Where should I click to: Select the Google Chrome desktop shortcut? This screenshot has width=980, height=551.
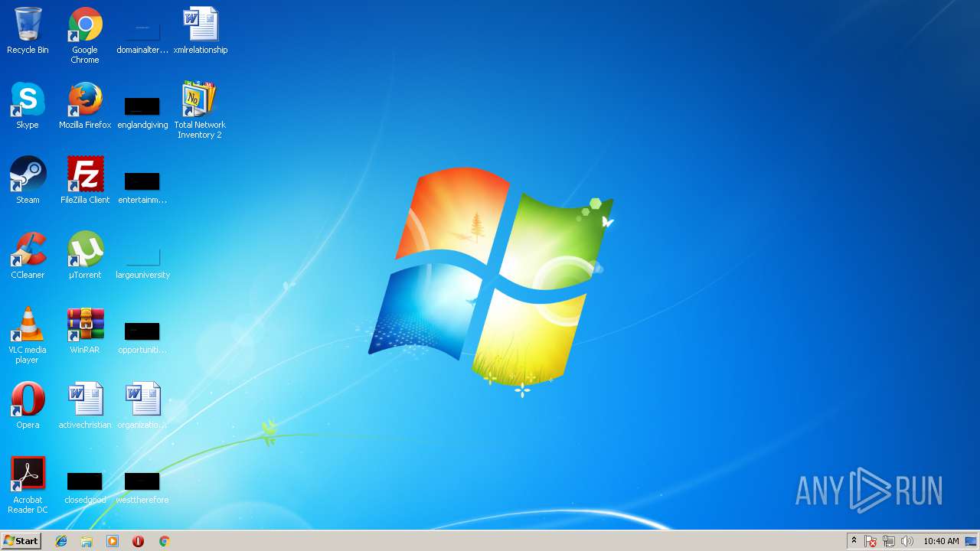85,34
